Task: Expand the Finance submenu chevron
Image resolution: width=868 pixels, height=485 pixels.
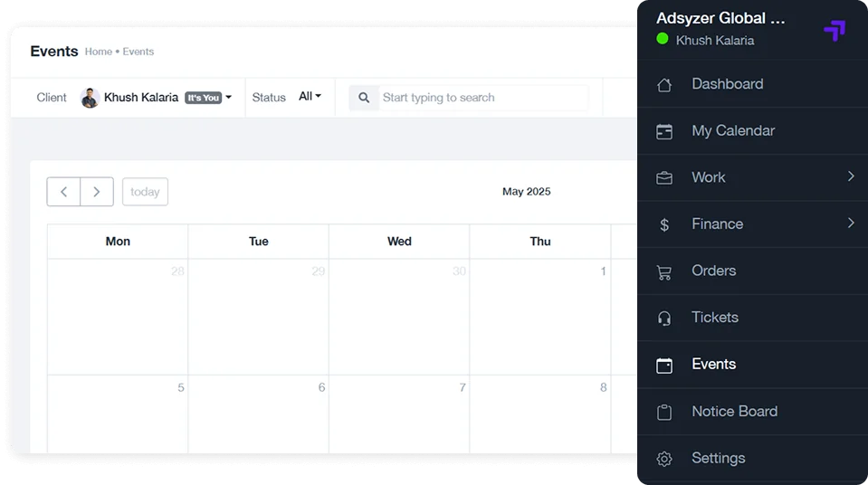Action: (851, 223)
